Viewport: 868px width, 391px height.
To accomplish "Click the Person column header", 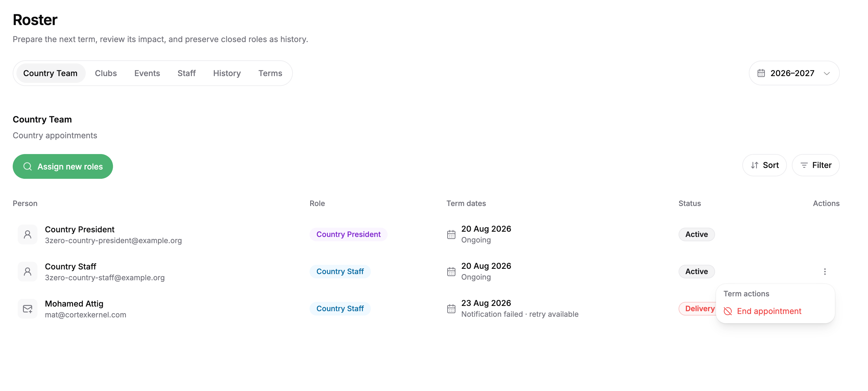I will [25, 204].
